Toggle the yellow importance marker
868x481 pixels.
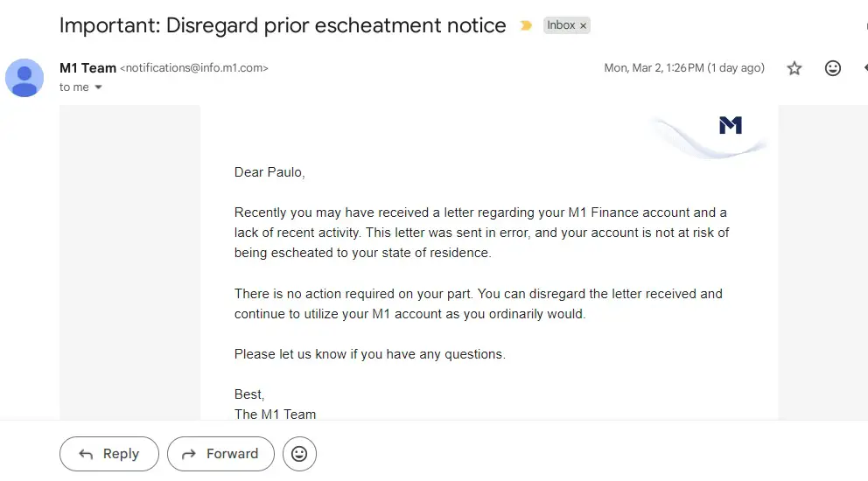coord(525,26)
